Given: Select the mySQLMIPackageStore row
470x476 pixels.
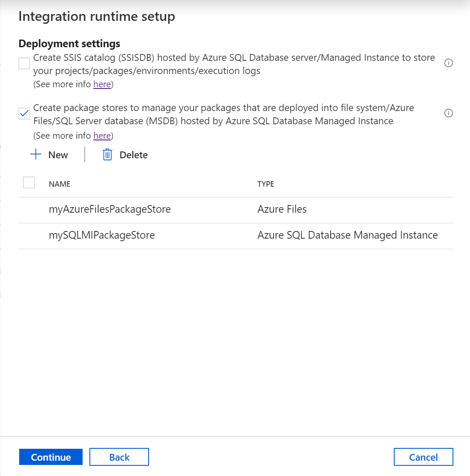Looking at the screenshot, I should (x=102, y=235).
